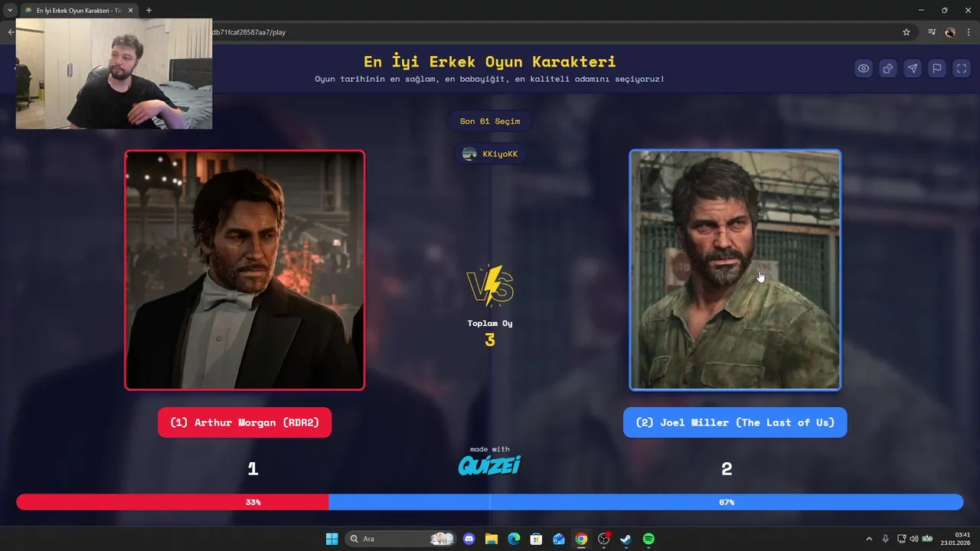The image size is (980, 551).
Task: Click the VS lightning emblem
Action: click(x=490, y=285)
